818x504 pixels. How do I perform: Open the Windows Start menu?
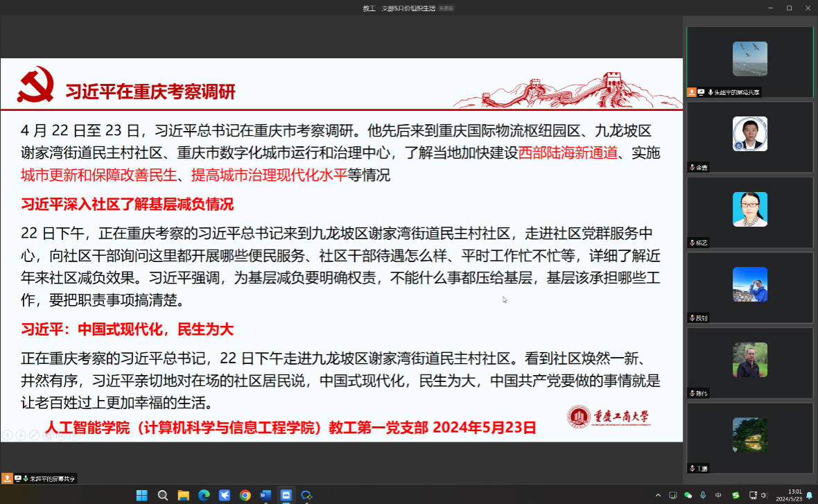142,495
